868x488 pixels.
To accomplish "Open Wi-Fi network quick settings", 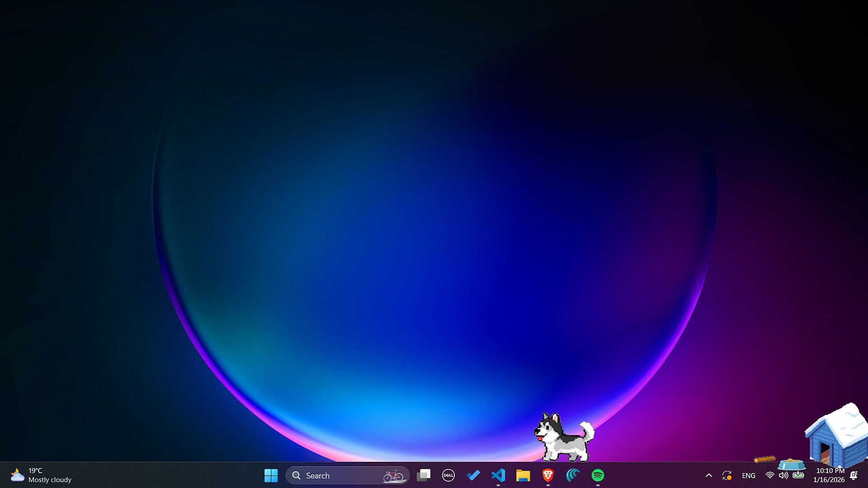I will point(769,475).
